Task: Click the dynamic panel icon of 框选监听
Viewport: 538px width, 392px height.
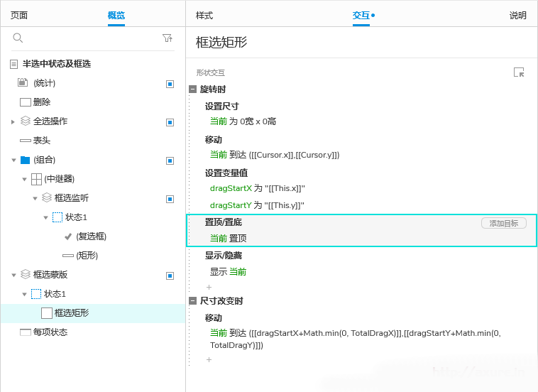Action: [47, 197]
